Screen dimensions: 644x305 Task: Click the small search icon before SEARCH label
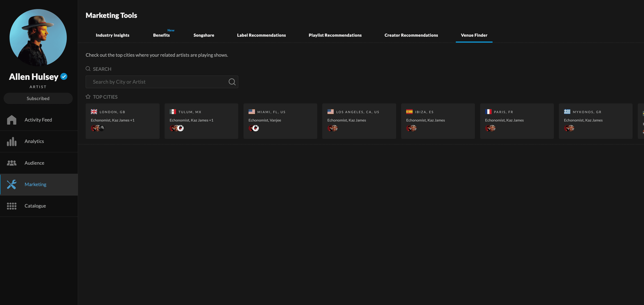tap(88, 68)
